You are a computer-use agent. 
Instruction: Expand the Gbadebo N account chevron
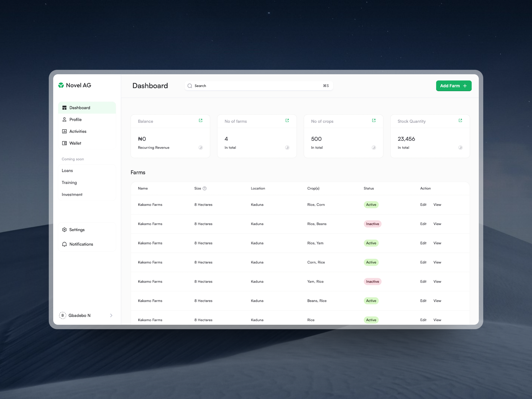[111, 315]
